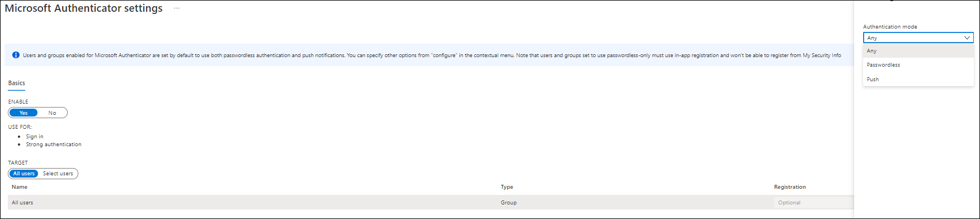This screenshot has width=980, height=219.
Task: Click the Type column header
Action: [x=507, y=187]
